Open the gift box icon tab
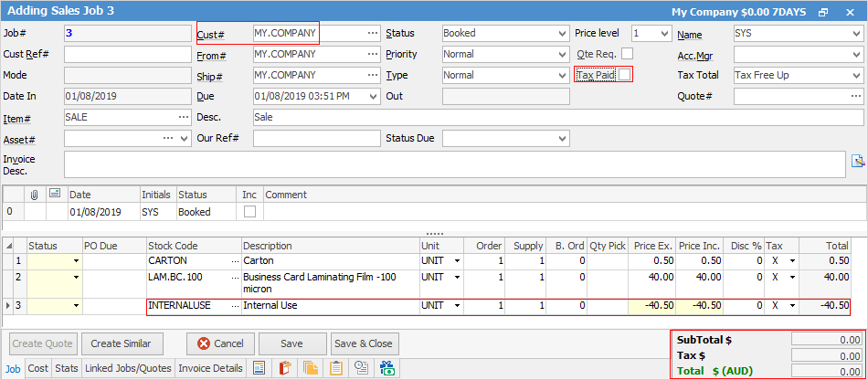 point(386,368)
